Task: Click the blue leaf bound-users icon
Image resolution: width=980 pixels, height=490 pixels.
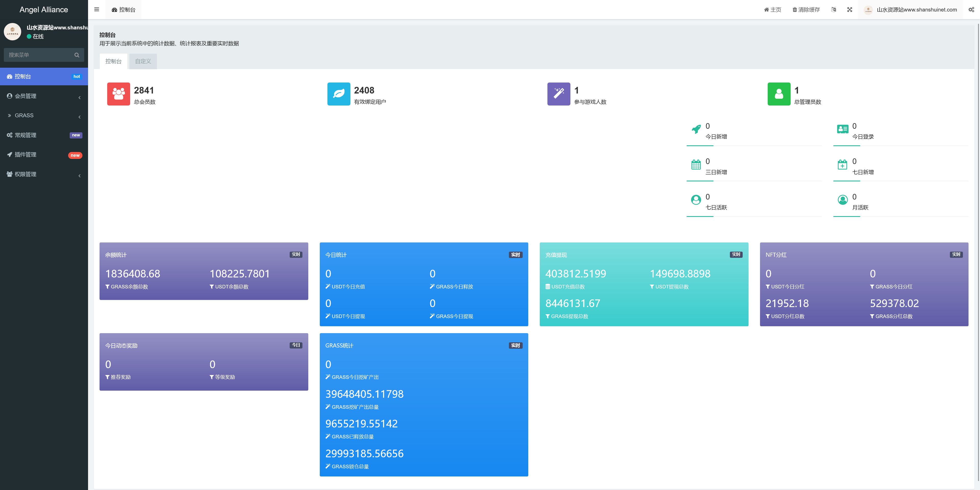Action: [x=338, y=94]
